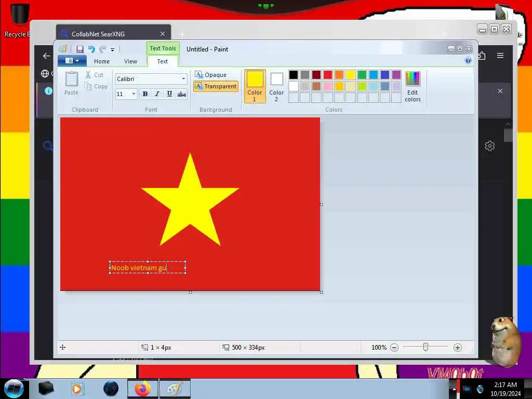
Task: Click the Firefox extensions puzzle icon
Action: coord(482,55)
